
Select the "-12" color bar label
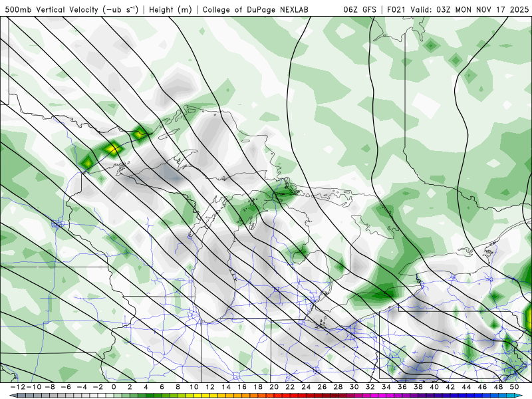pos(17,387)
